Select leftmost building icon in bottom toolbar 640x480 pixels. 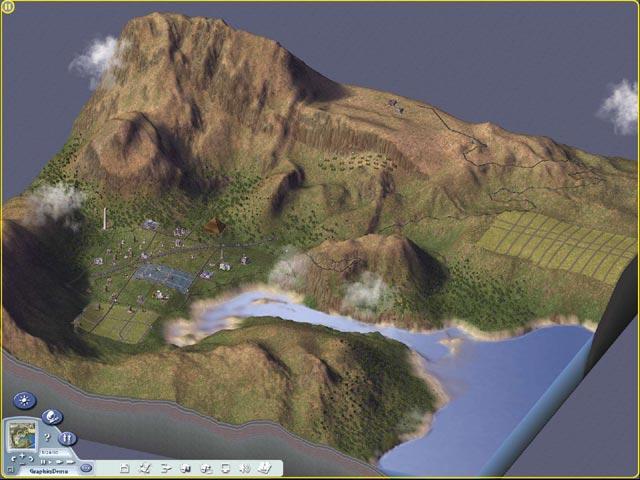125,468
